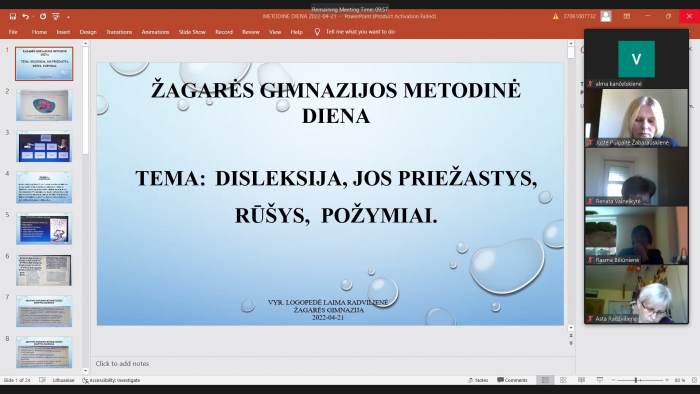The height and width of the screenshot is (394, 700).
Task: Open the user account avatar icon
Action: 606,17
